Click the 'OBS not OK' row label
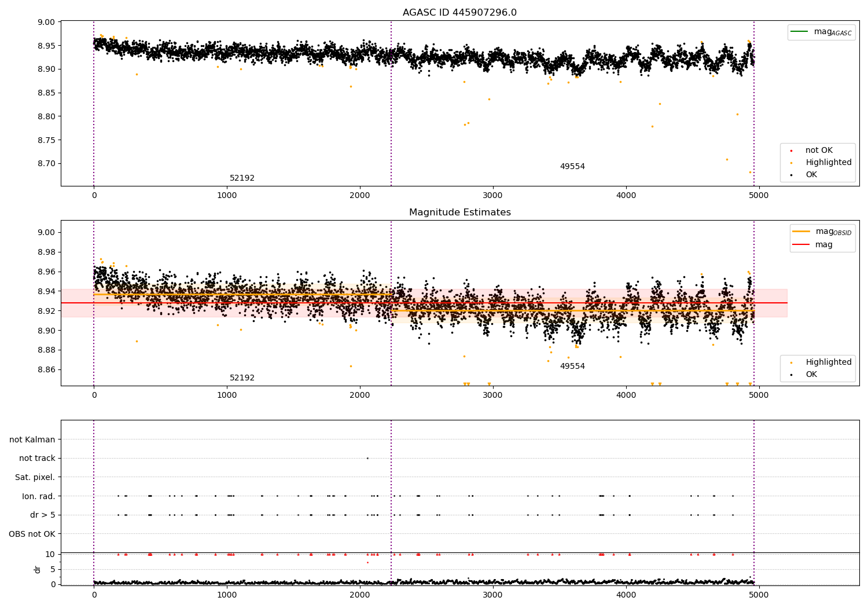868x608 pixels. (x=32, y=534)
